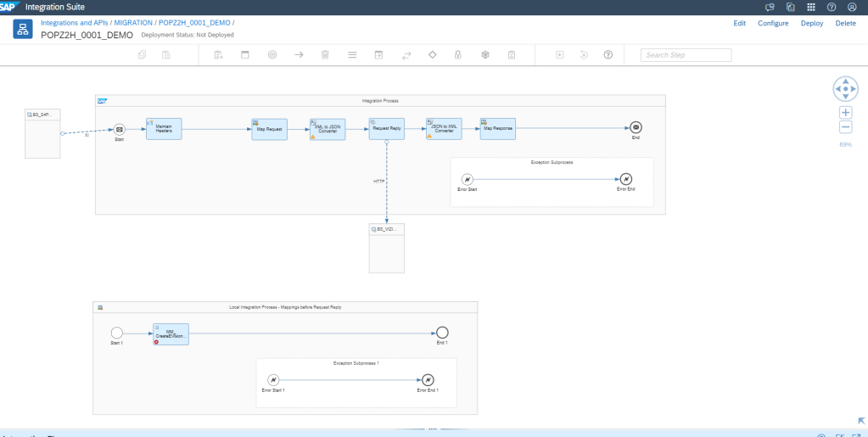This screenshot has height=437, width=868.
Task: Click the zoom out minus button
Action: pos(845,127)
